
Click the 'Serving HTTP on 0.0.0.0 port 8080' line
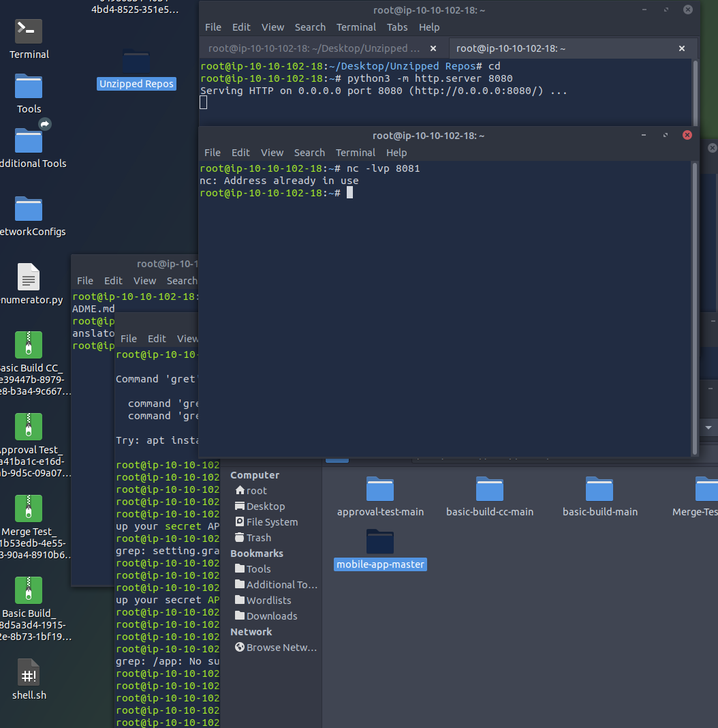tap(384, 91)
